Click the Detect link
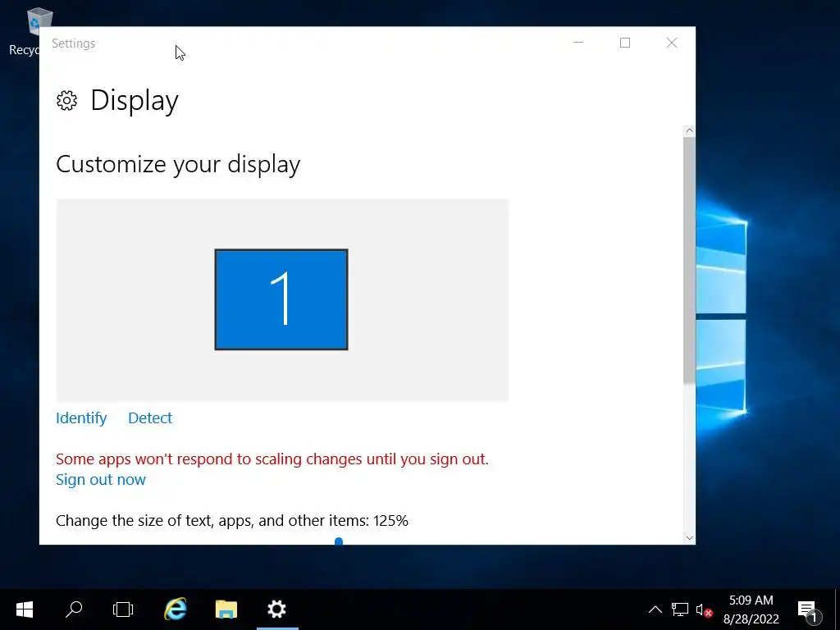840x630 pixels. pyautogui.click(x=150, y=418)
